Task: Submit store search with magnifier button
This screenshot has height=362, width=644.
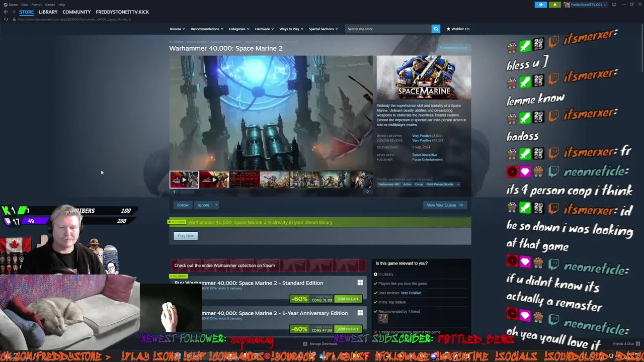Action: [436, 29]
